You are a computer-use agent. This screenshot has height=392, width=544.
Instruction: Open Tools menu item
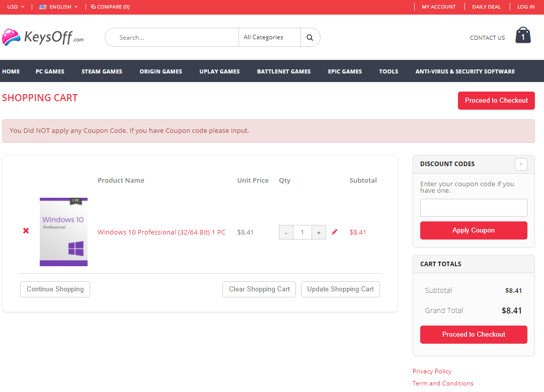point(388,71)
